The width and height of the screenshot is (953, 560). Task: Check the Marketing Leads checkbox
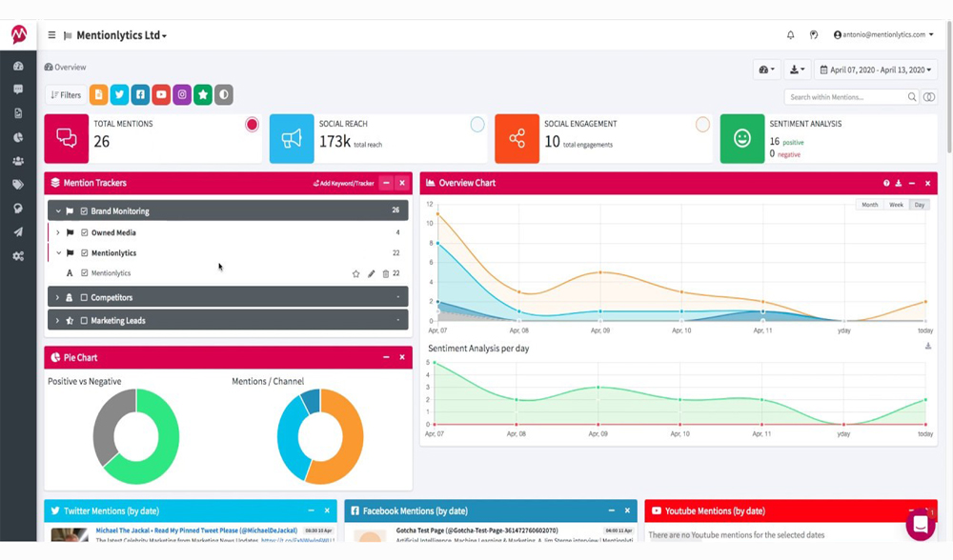click(85, 321)
